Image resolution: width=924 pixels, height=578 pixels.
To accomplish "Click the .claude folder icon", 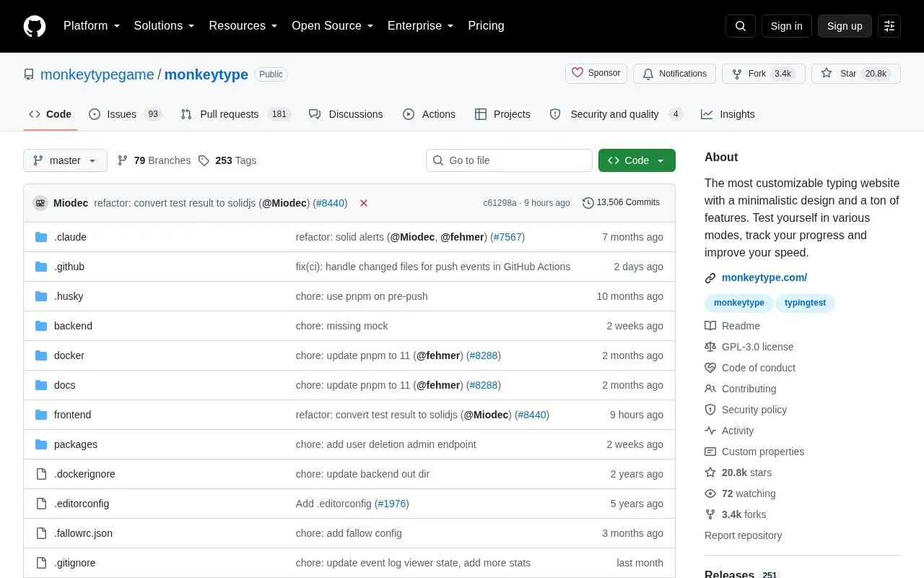I will click(x=41, y=237).
